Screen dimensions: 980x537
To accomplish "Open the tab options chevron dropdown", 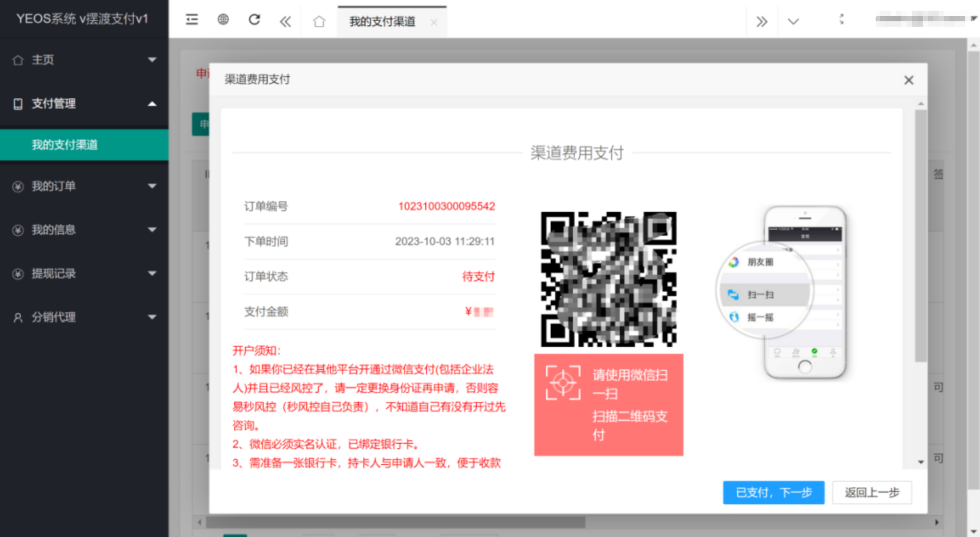I will pos(793,21).
